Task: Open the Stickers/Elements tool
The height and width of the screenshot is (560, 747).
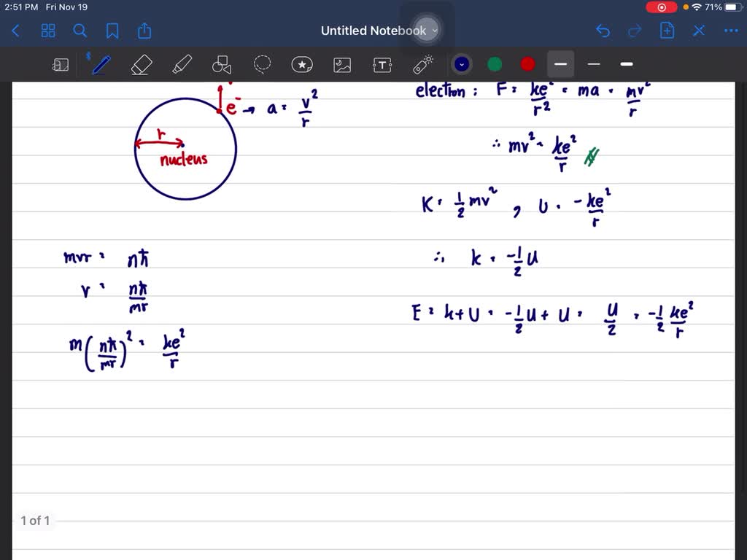Action: [302, 64]
